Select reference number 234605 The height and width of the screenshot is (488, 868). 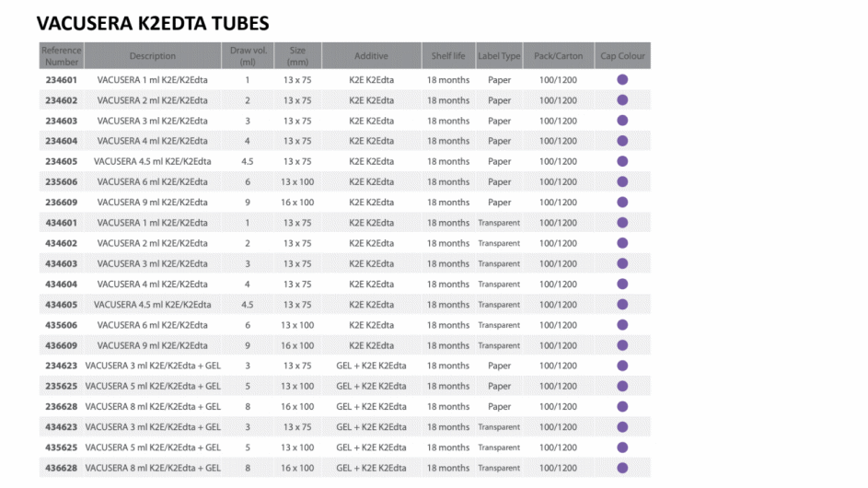(x=62, y=162)
